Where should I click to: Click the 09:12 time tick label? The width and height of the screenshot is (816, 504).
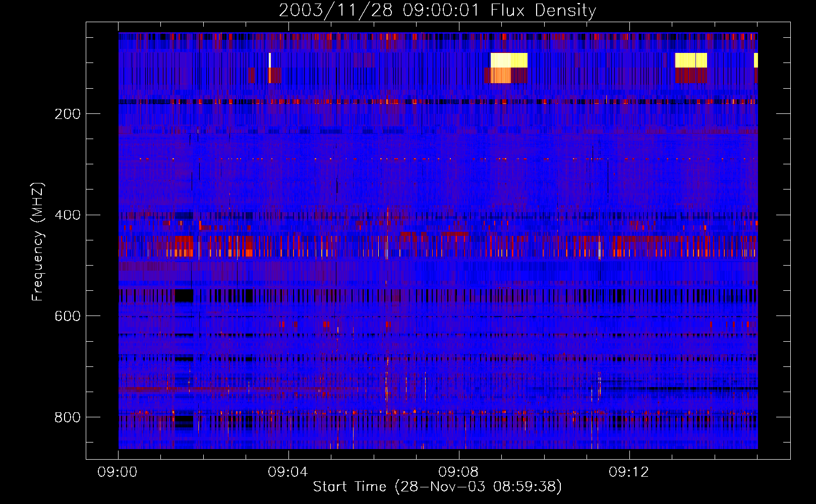click(x=629, y=472)
